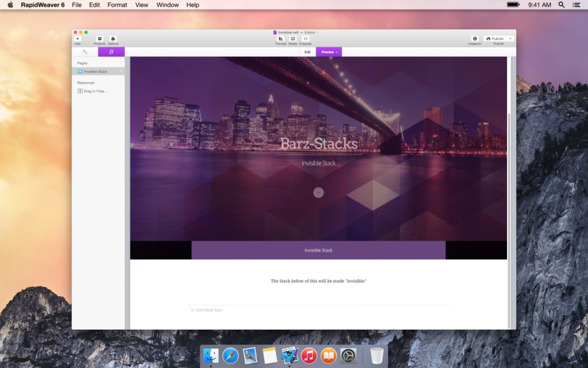This screenshot has width=588, height=368.
Task: Open the Window menu
Action: click(x=167, y=5)
